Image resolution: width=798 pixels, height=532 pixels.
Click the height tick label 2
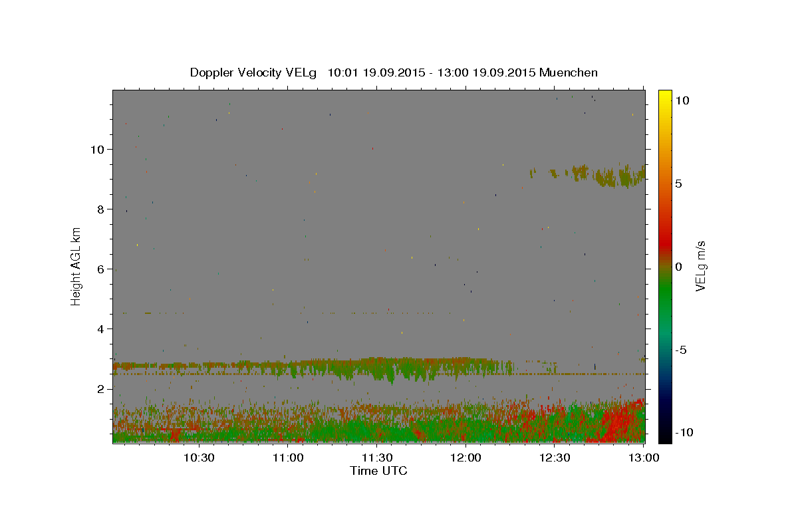(x=101, y=389)
